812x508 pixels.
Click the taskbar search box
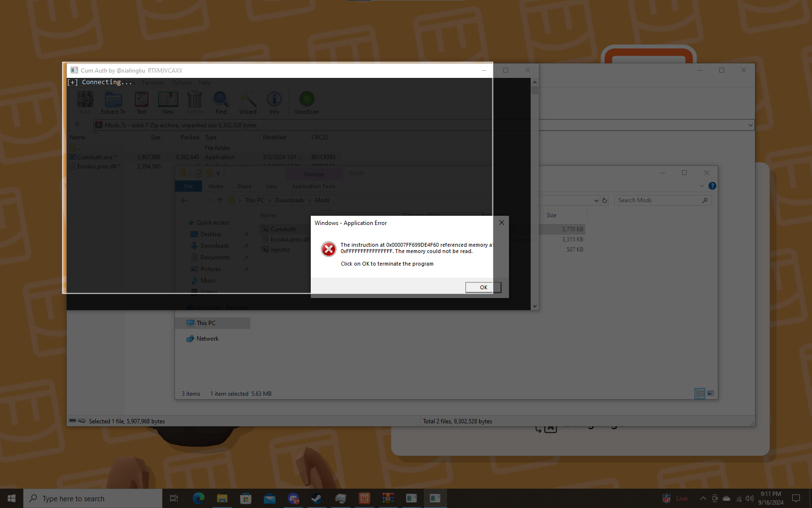click(93, 498)
